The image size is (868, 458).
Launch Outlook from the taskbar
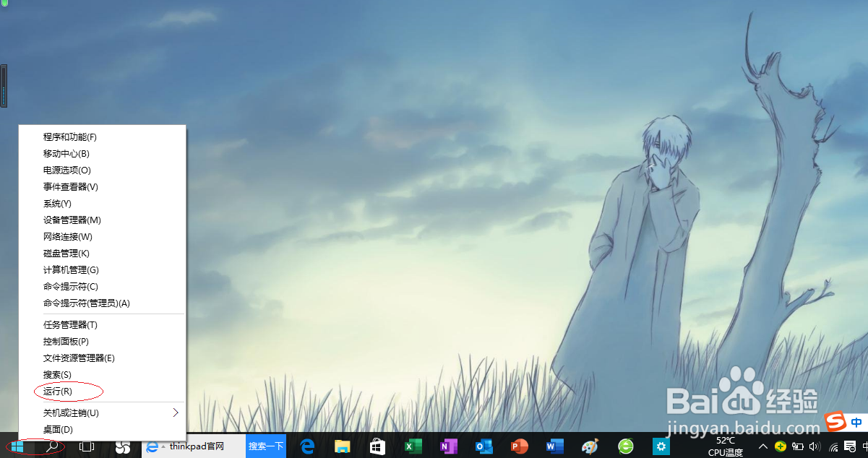click(x=484, y=446)
